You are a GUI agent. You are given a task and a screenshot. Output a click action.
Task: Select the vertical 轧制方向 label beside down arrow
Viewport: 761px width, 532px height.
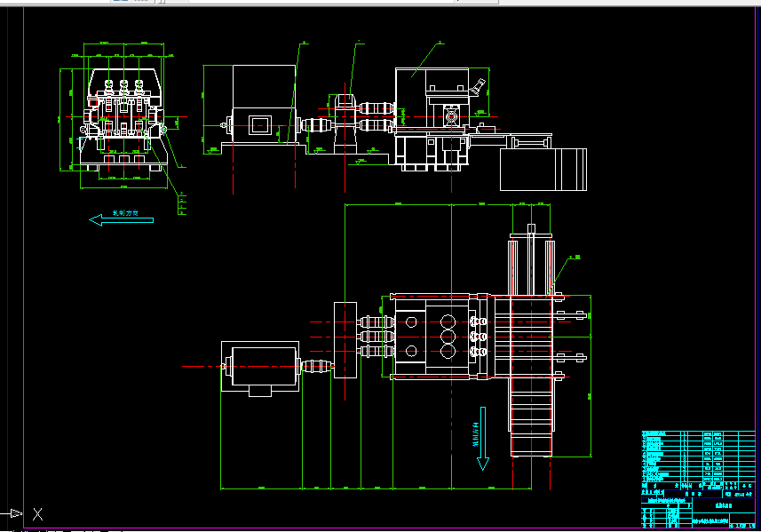[476, 434]
